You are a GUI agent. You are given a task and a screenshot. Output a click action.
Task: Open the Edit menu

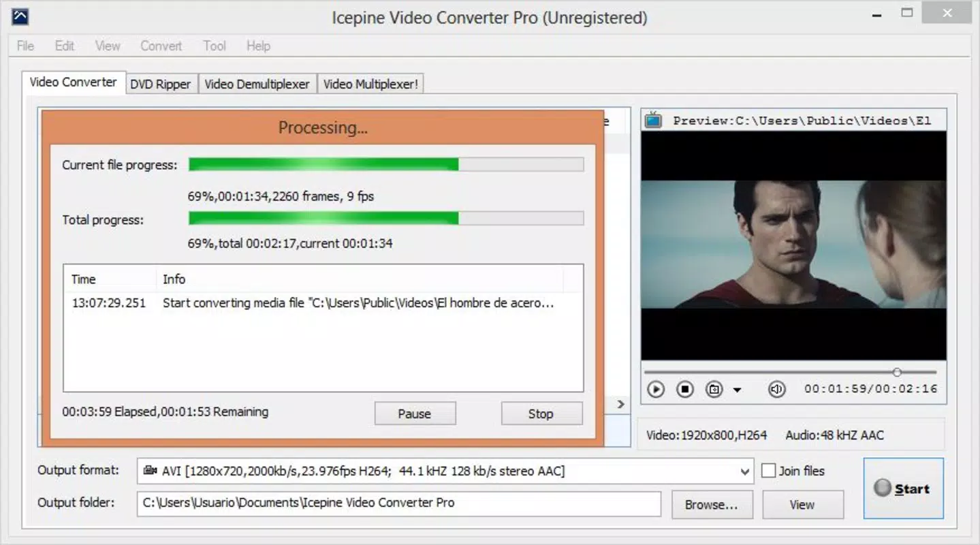[65, 46]
